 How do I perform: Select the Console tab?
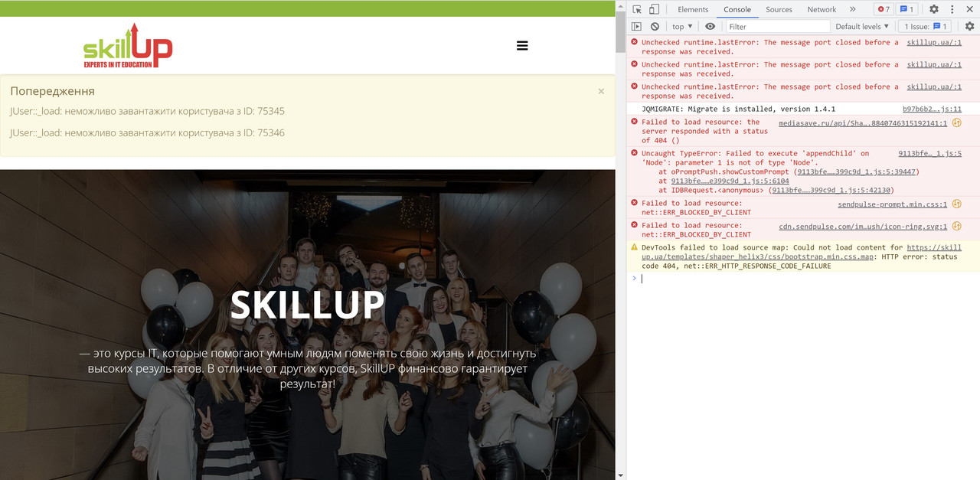point(737,9)
